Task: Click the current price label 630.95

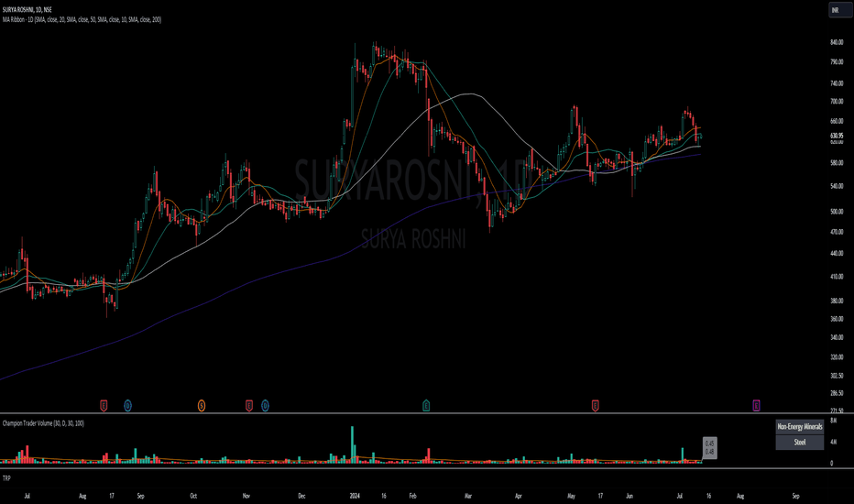Action: pos(838,136)
